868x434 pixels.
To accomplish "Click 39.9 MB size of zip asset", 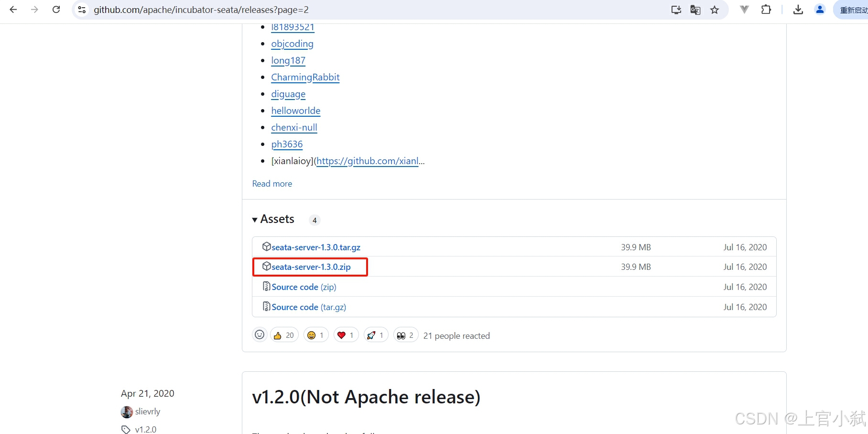I will pyautogui.click(x=636, y=267).
